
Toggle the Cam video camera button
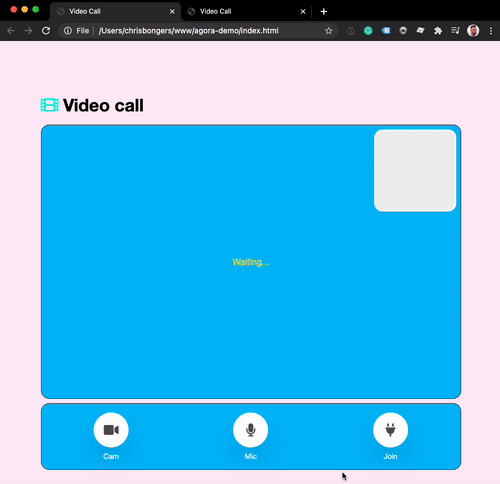tap(111, 430)
